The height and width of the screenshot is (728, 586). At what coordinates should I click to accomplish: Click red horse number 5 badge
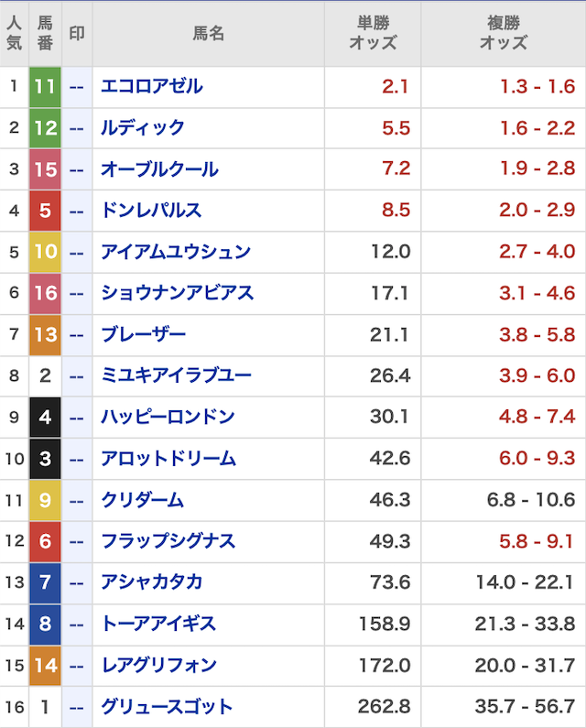(x=45, y=211)
